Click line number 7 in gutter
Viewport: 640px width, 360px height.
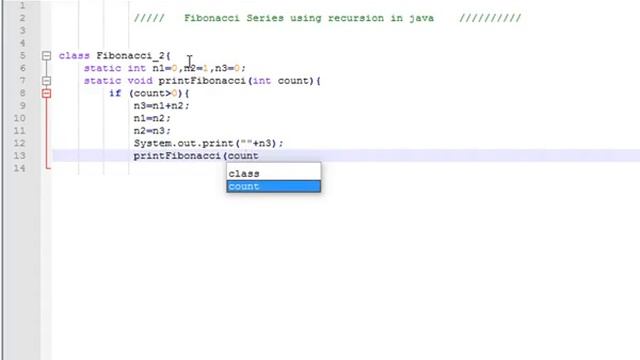22,81
